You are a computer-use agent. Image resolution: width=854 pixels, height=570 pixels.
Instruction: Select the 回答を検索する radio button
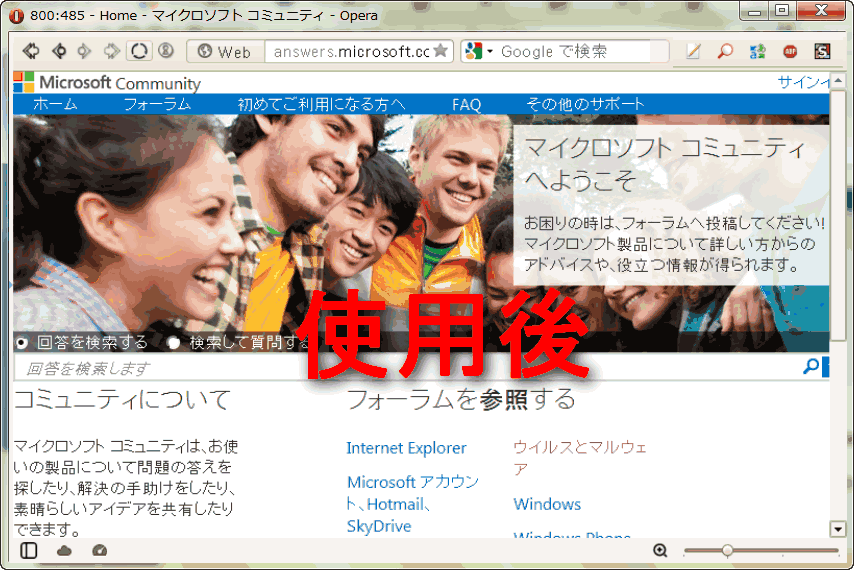point(22,343)
